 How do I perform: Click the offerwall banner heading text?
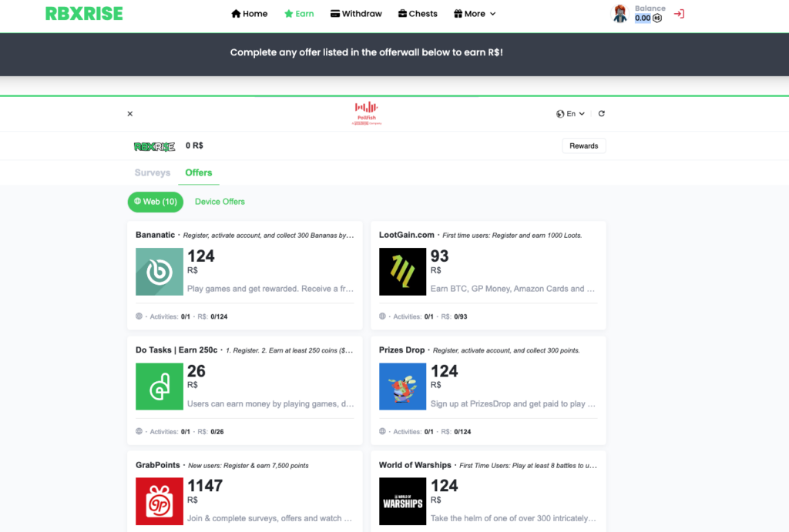tap(366, 52)
